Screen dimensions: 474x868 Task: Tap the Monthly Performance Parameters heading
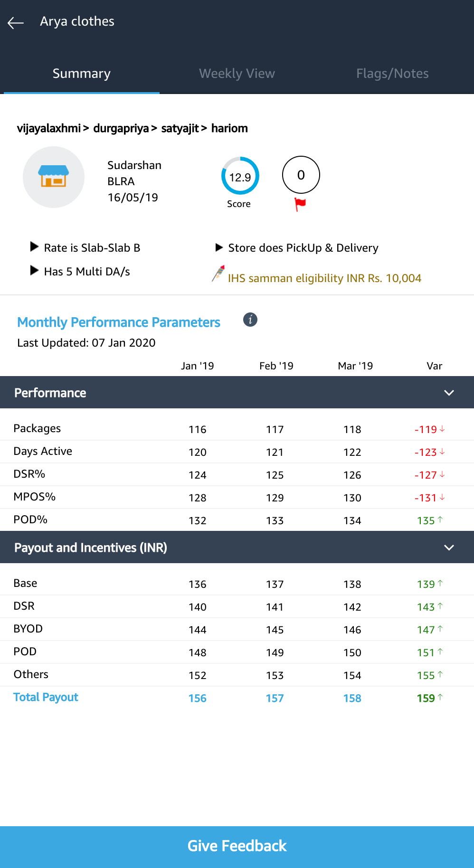point(119,322)
